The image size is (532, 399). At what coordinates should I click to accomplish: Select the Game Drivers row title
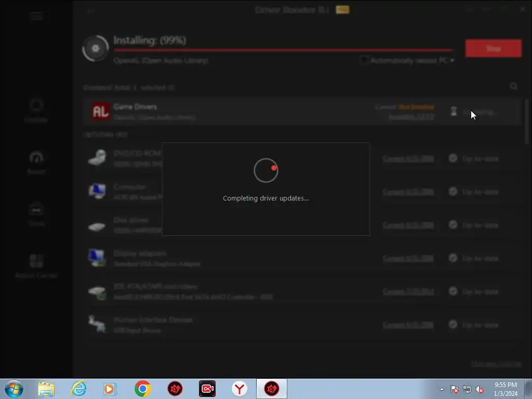pyautogui.click(x=135, y=107)
